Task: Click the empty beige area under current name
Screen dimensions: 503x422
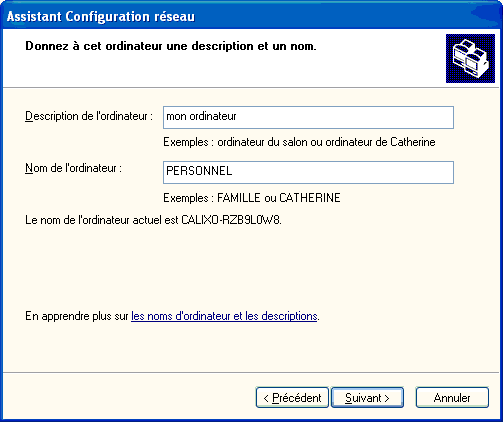Action: [x=251, y=267]
